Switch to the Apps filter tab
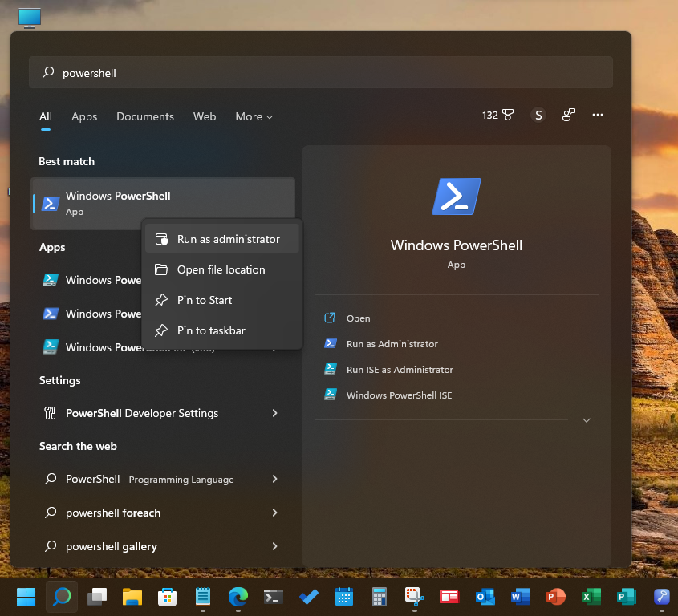 84,117
